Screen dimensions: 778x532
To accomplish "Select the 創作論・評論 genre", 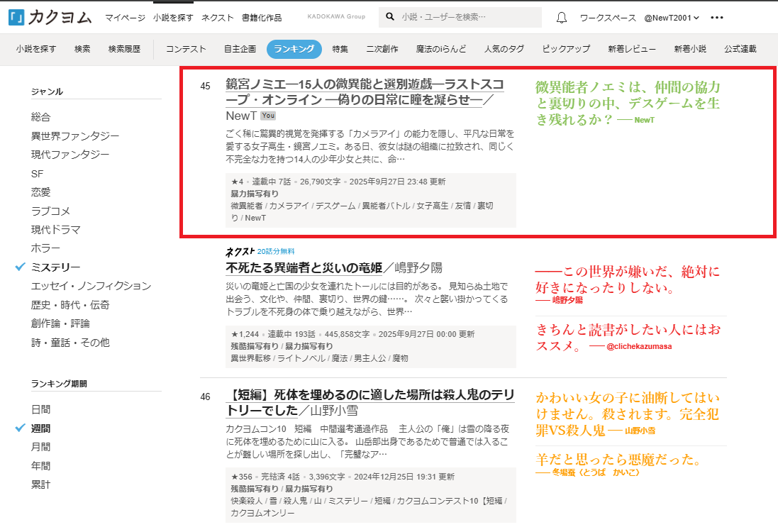I will click(x=60, y=323).
